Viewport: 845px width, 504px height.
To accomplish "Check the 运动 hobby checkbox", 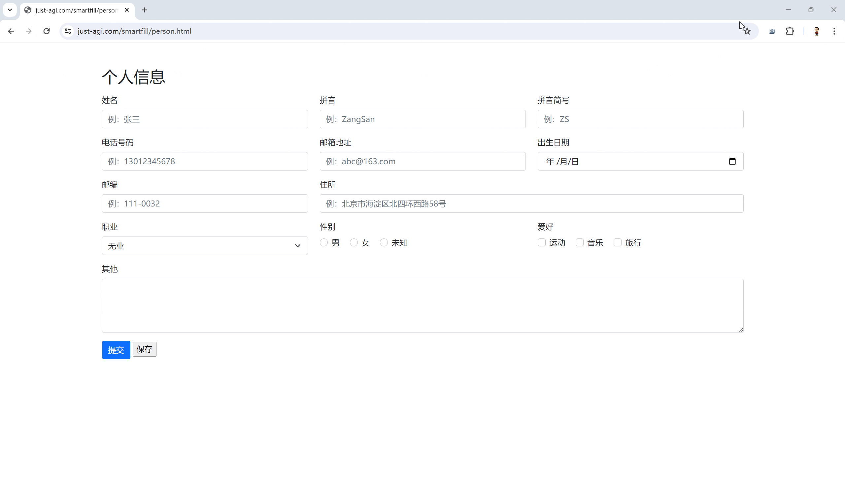I will [x=541, y=242].
